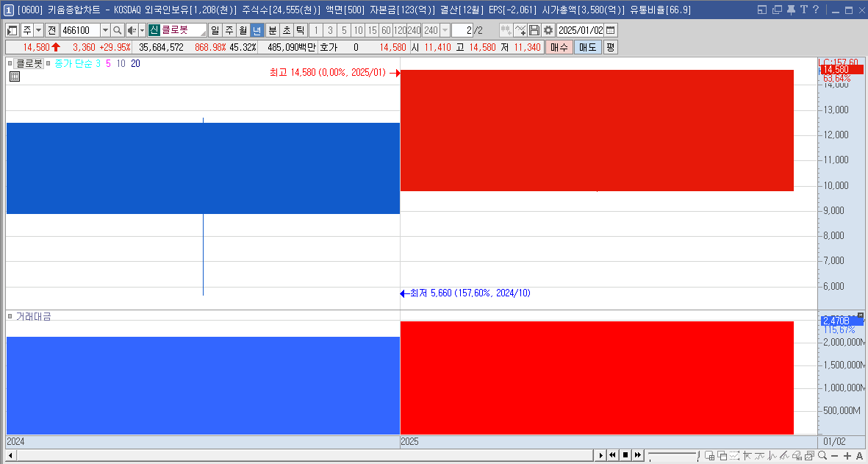Click the play button in bottom bar
The height and width of the screenshot is (464, 868).
click(600, 455)
